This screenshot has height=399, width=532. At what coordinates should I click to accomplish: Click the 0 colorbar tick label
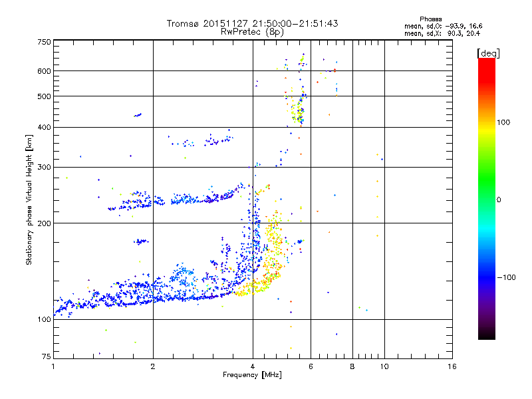499,199
